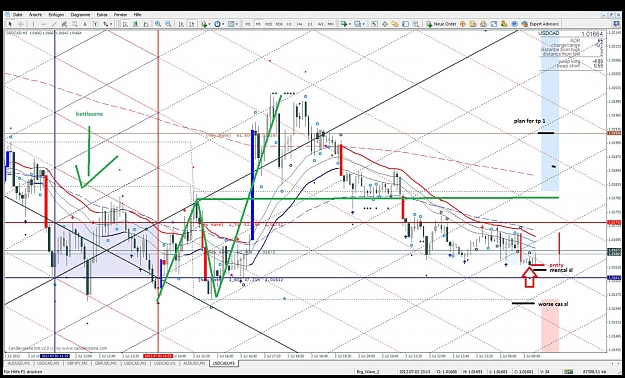This screenshot has width=625, height=378.
Task: Click speech bubble icon at toolbar end
Action: point(616,24)
